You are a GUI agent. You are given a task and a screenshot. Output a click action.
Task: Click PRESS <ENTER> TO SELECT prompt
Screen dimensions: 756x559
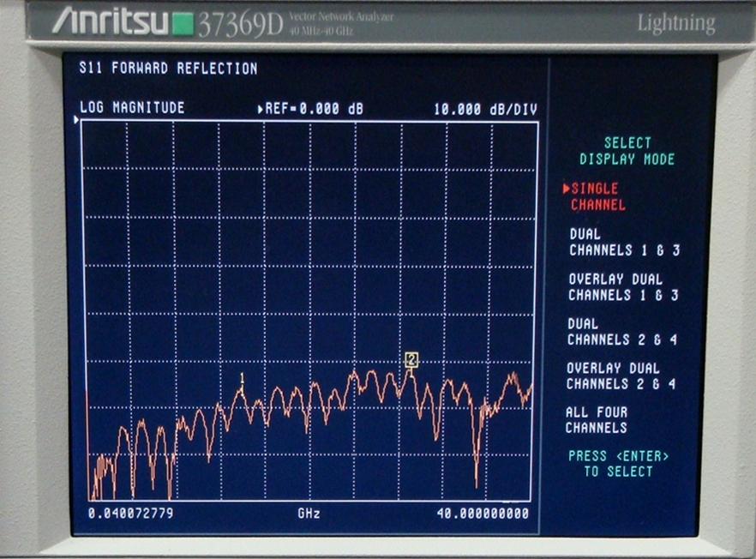(x=619, y=464)
